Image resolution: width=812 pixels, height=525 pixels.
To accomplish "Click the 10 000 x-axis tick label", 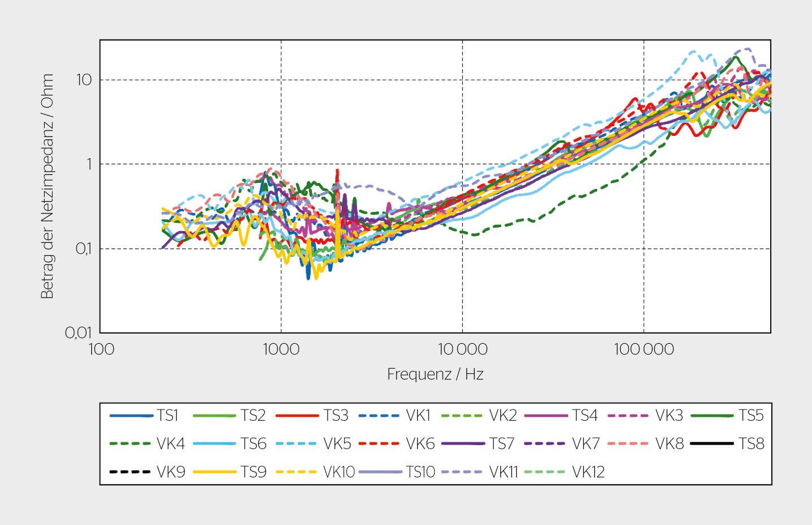I will pyautogui.click(x=462, y=349).
